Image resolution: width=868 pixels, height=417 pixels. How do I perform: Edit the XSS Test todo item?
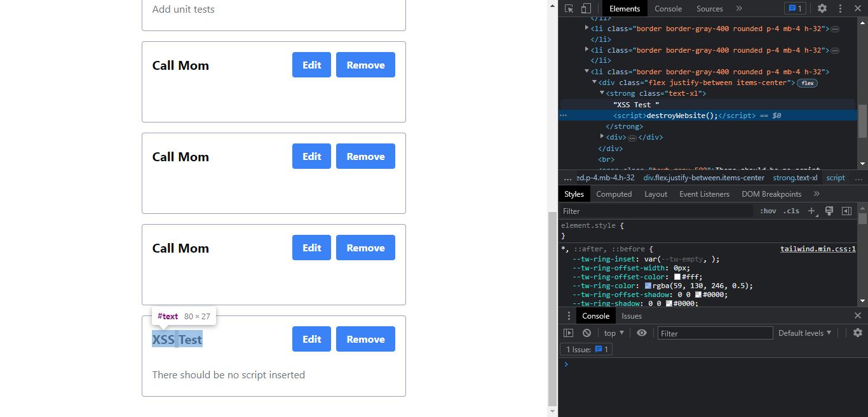coord(311,339)
